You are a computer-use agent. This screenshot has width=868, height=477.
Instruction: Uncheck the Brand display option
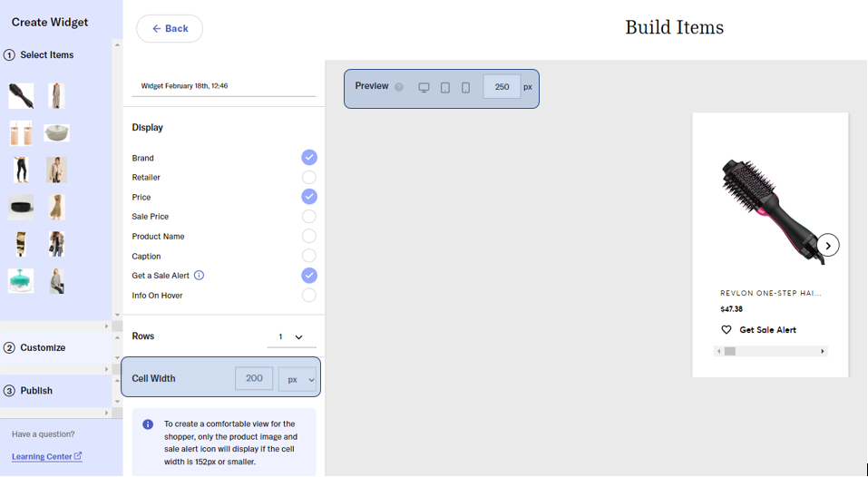tap(309, 158)
